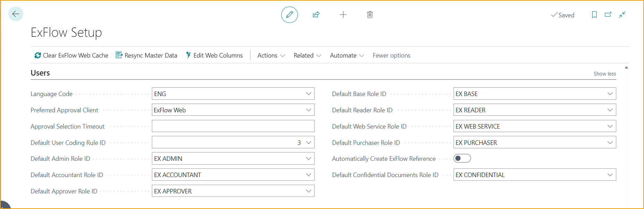Expand Default Web Service Role ID dropdown arrow

coord(610,126)
